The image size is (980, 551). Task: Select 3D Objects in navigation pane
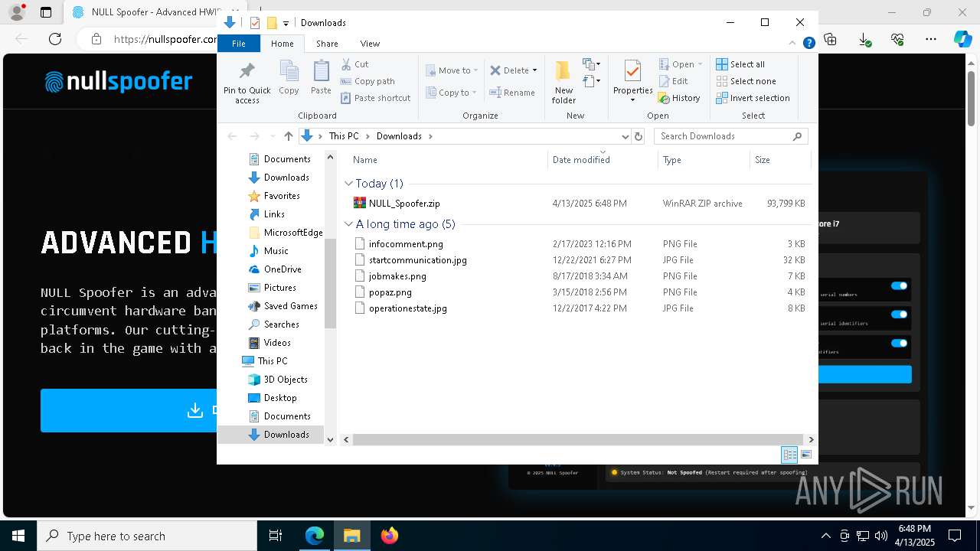[286, 380]
